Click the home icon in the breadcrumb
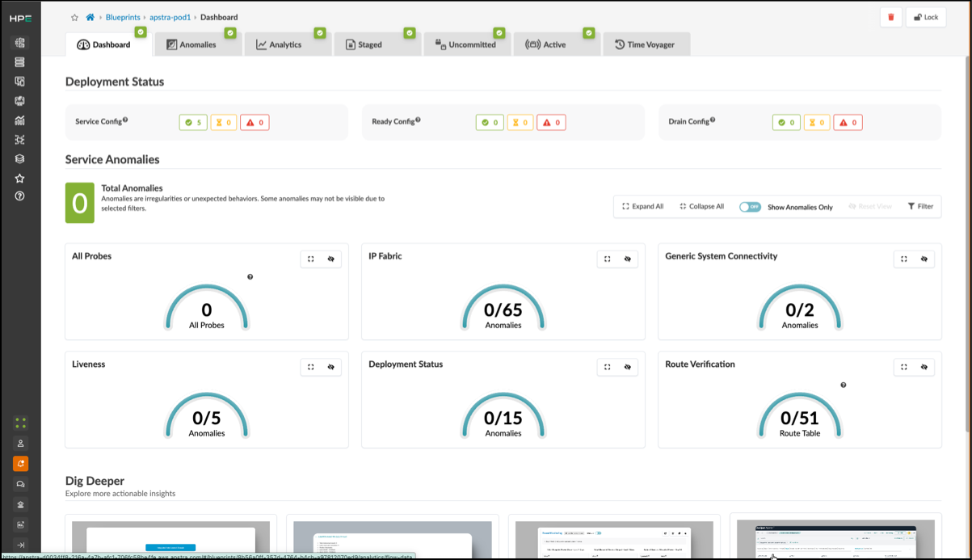 (x=90, y=17)
